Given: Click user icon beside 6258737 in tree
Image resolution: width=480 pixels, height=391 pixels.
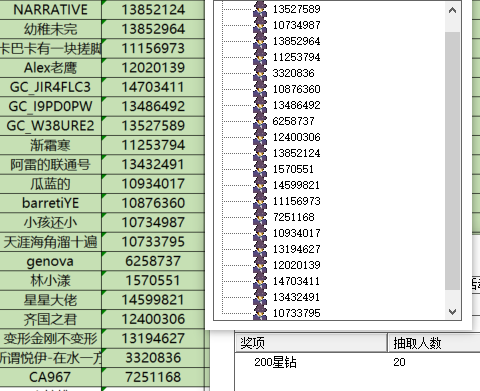Looking at the screenshot, I should (260, 121).
